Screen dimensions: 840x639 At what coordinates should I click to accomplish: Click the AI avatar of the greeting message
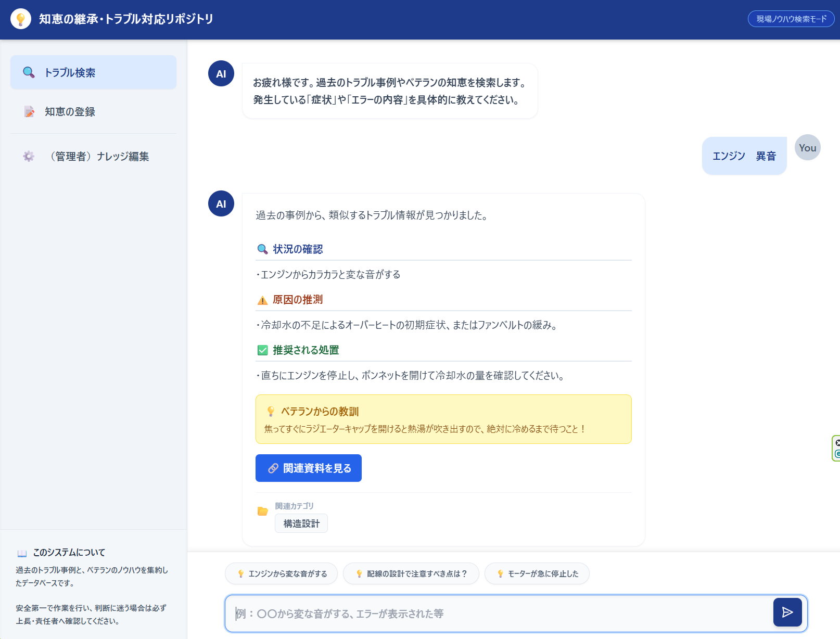[x=221, y=73]
